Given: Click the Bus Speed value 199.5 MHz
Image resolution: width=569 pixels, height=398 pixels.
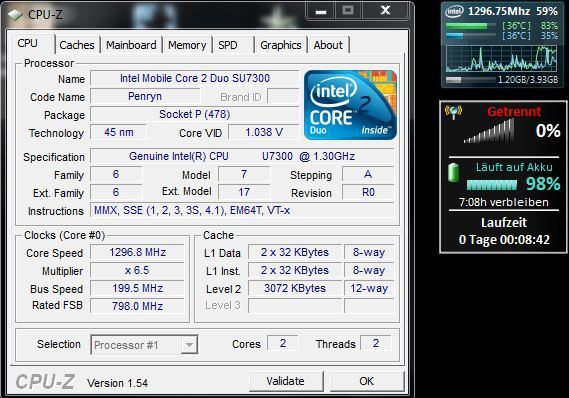Looking at the screenshot, I should click(138, 288).
